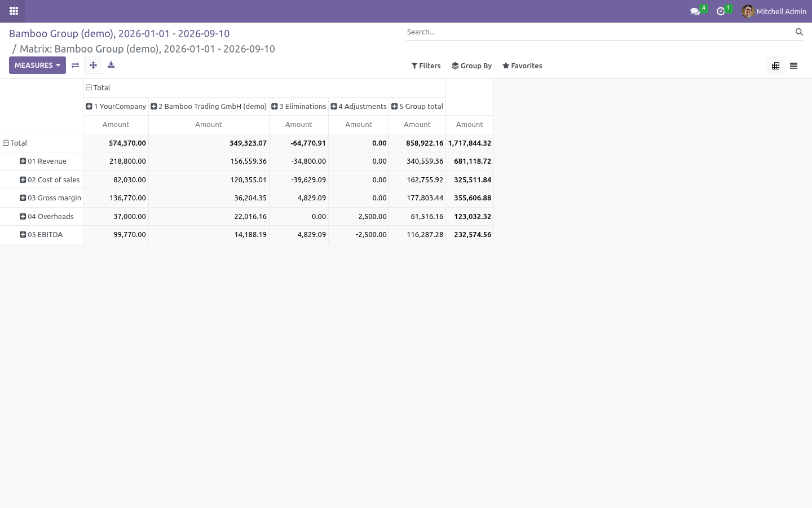Click the 349,323.07 Bamboo Trading total cell
This screenshot has height=508, width=812.
tap(209, 143)
